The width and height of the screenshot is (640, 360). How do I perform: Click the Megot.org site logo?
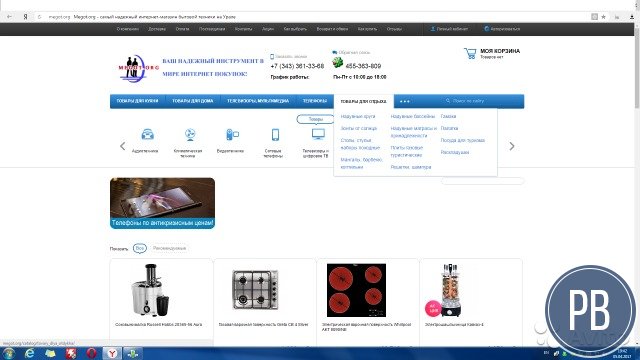(138, 68)
